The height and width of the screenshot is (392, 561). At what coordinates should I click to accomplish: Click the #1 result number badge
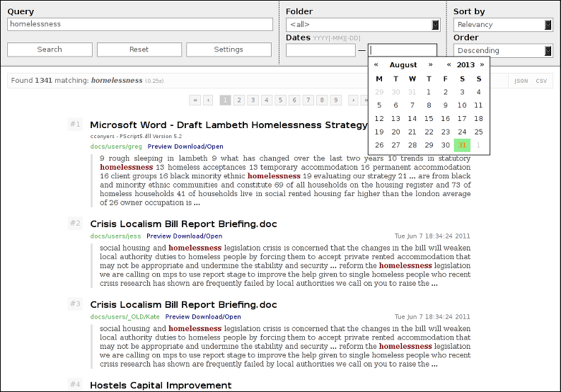(x=75, y=125)
